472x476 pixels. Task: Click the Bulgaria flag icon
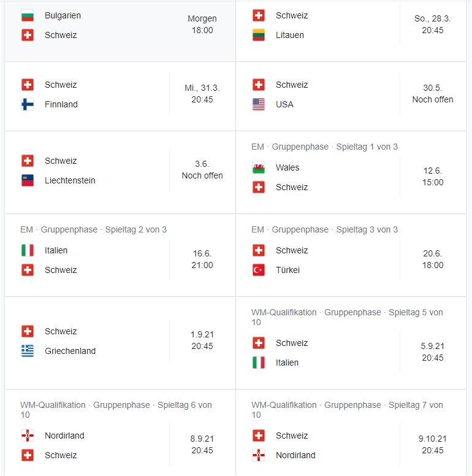(x=28, y=15)
